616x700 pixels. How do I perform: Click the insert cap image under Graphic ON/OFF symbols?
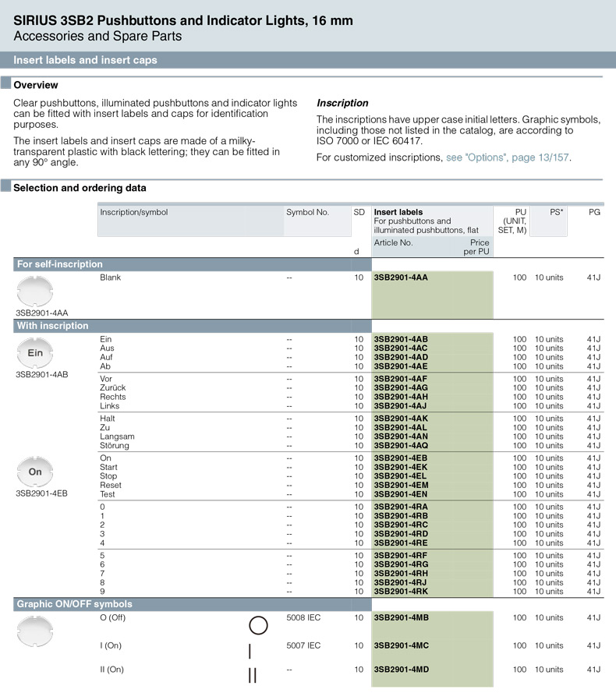(x=36, y=630)
